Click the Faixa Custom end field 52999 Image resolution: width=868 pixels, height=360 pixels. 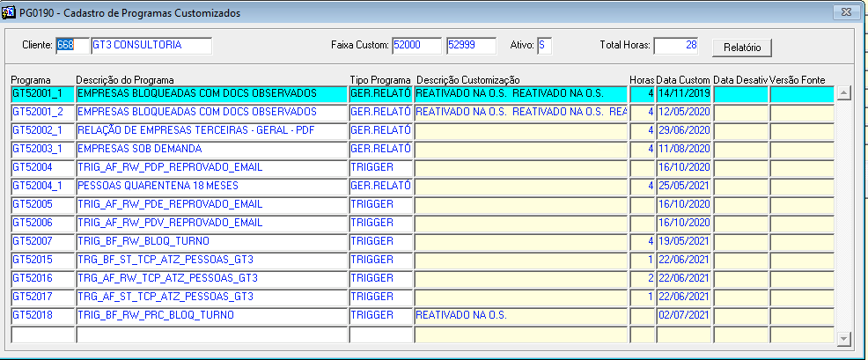point(471,46)
